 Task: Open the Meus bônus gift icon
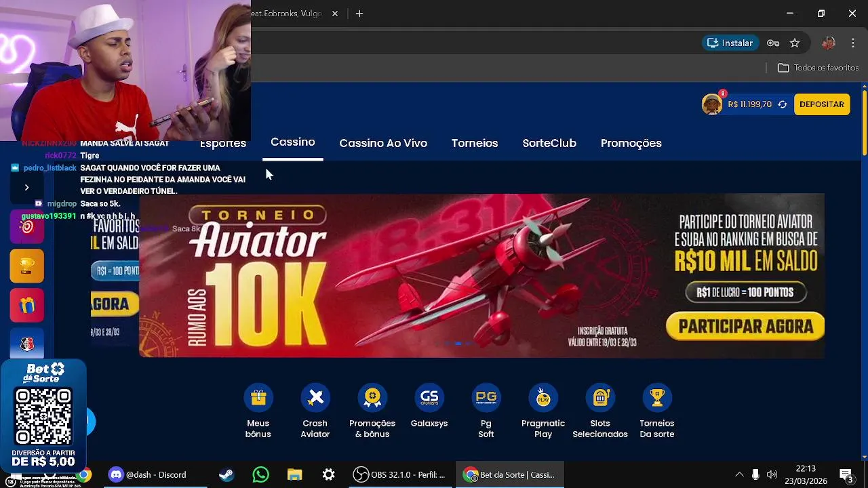pyautogui.click(x=258, y=398)
